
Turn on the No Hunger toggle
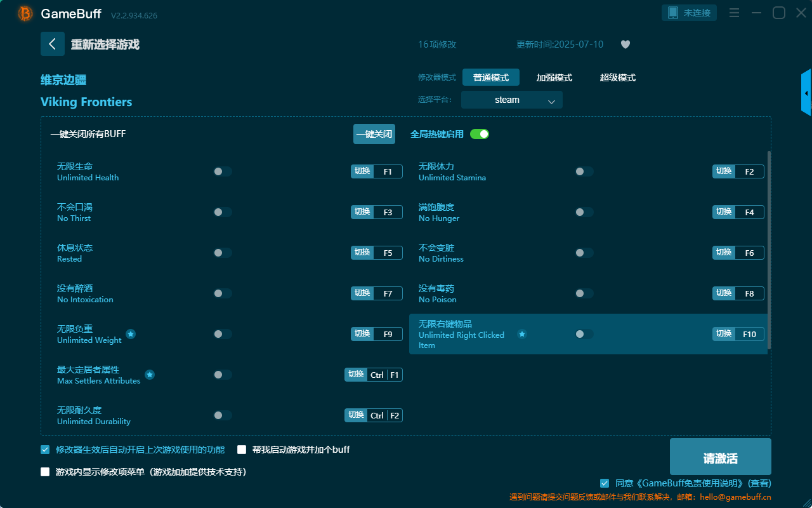coord(584,211)
